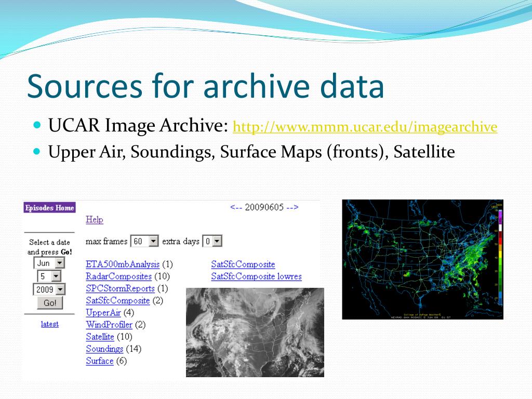This screenshot has width=532, height=399.
Task: Open the SPCStormReports link
Action: pyautogui.click(x=120, y=289)
